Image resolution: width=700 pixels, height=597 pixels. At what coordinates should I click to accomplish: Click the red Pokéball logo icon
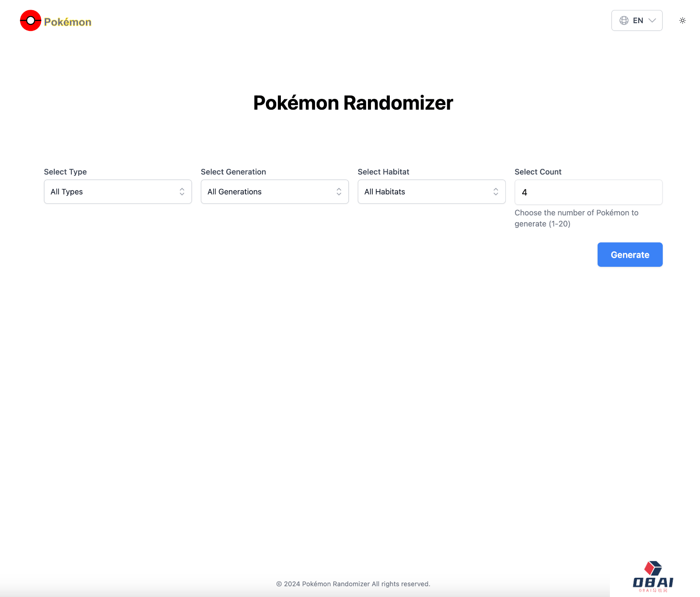tap(31, 21)
